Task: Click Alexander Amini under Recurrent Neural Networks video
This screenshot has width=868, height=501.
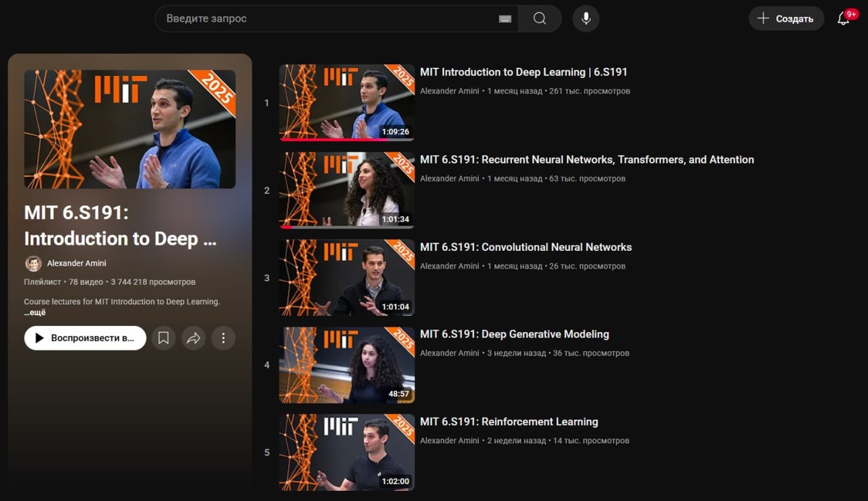Action: pyautogui.click(x=450, y=179)
